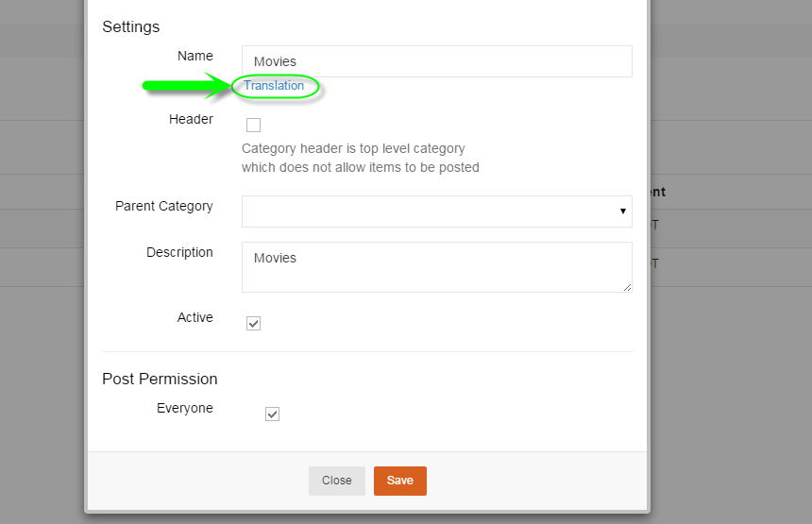
Task: Click inside the Description text area
Action: pos(436,267)
